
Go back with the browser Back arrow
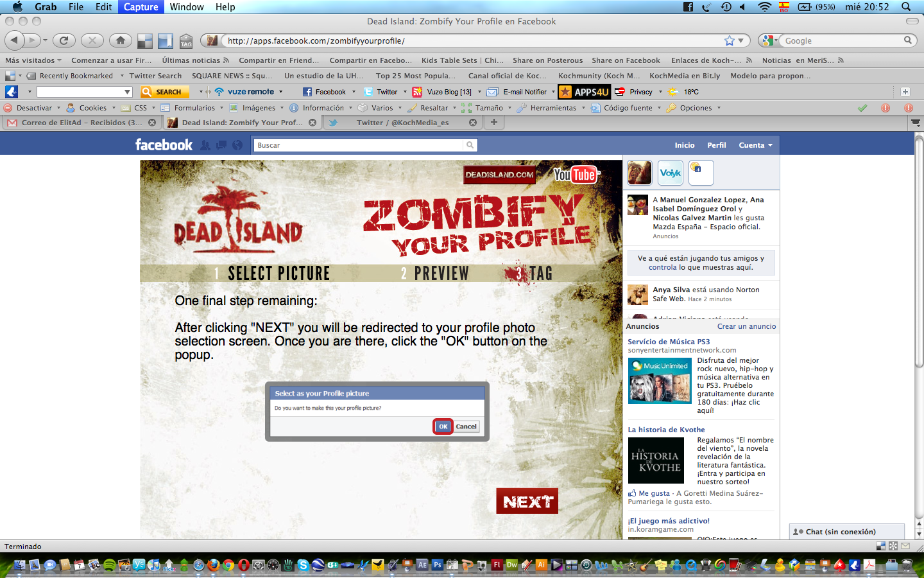tap(14, 40)
